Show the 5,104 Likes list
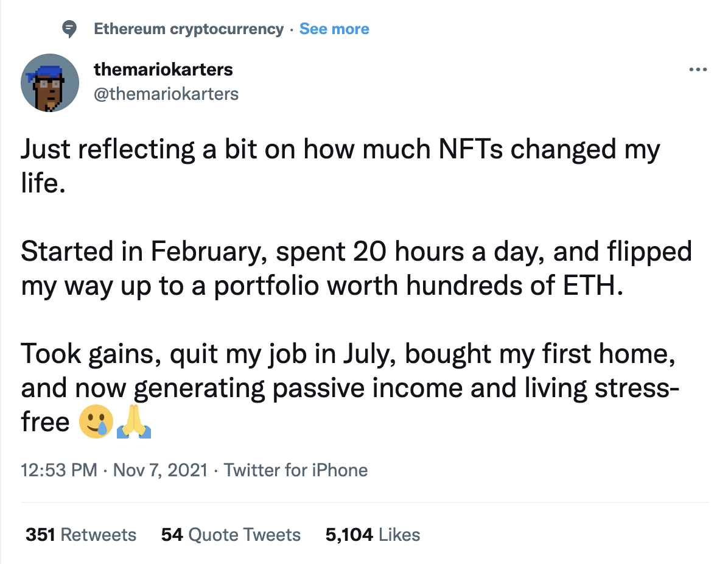Viewport: 728px width, 564px height. pos(373,535)
